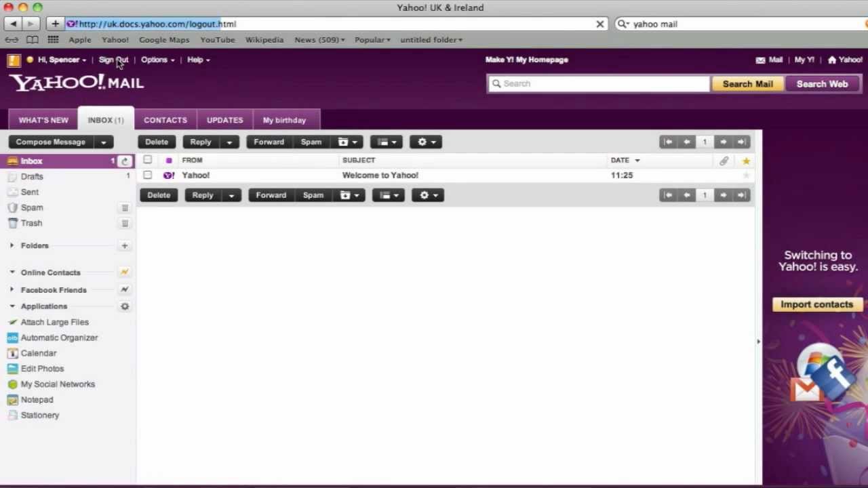
Task: Click the Online Contacts status icon
Action: (124, 272)
